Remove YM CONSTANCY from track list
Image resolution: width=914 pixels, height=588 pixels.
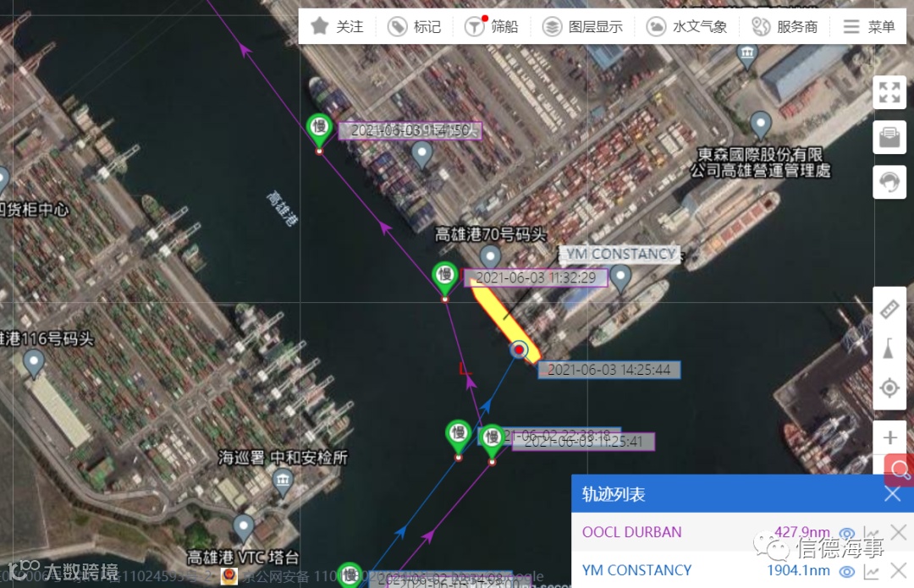pyautogui.click(x=898, y=570)
